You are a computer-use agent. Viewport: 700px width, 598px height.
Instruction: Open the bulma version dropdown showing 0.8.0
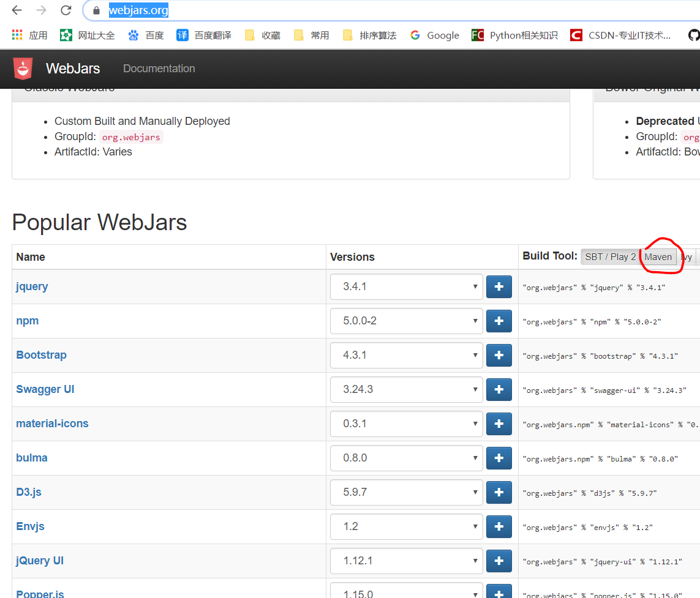(x=407, y=458)
